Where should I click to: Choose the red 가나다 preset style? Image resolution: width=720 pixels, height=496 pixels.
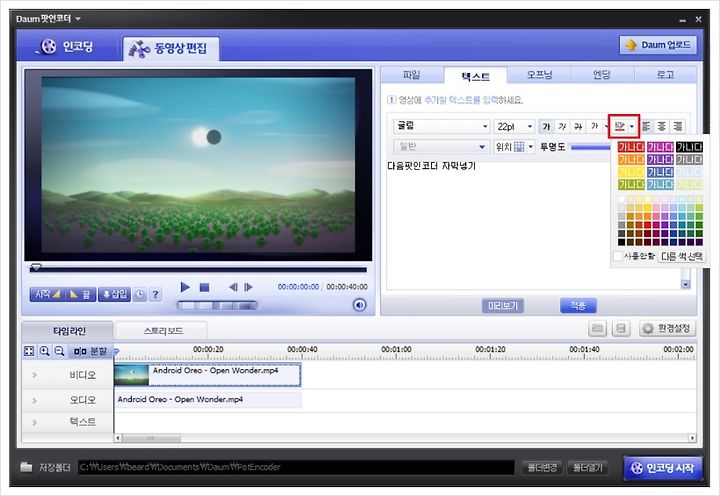[x=631, y=147]
